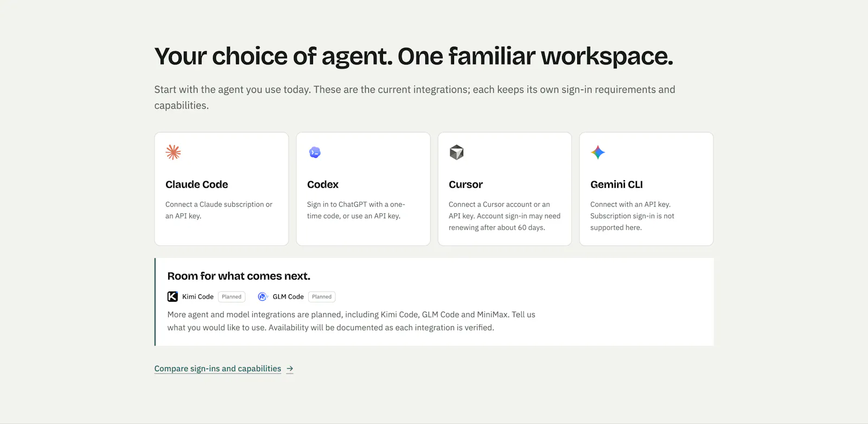Click the Claude Code starburst icon

[x=173, y=152]
